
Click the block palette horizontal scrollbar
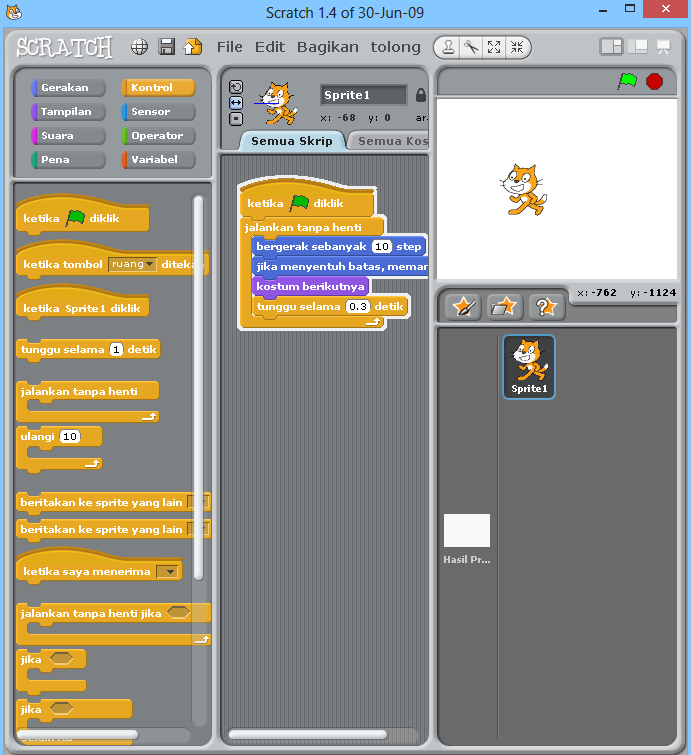click(77, 734)
